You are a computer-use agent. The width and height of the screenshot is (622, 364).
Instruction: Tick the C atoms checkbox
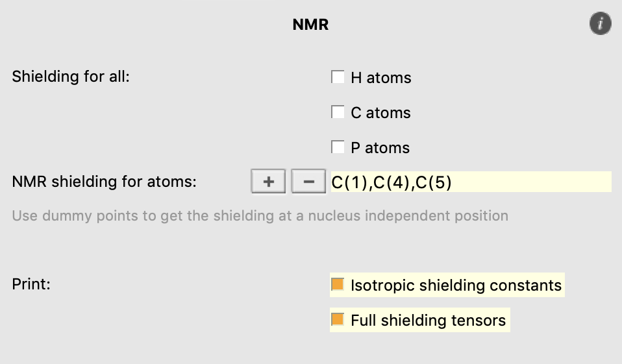338,112
